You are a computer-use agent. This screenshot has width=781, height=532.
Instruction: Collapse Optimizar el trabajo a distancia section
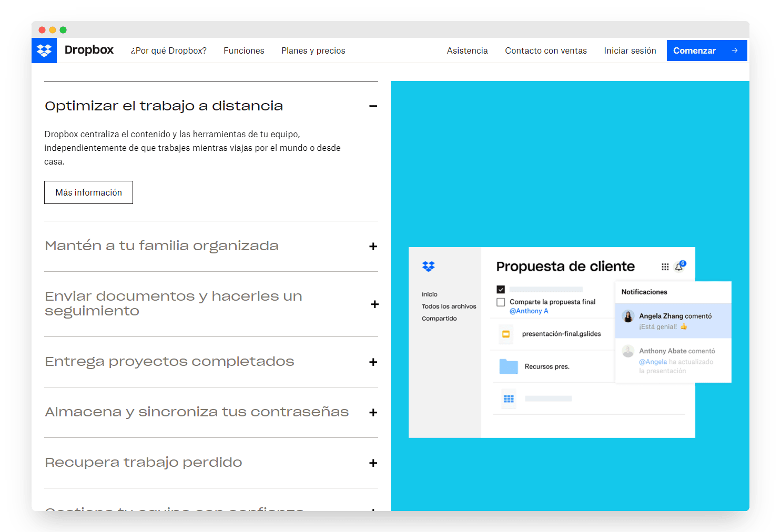373,106
